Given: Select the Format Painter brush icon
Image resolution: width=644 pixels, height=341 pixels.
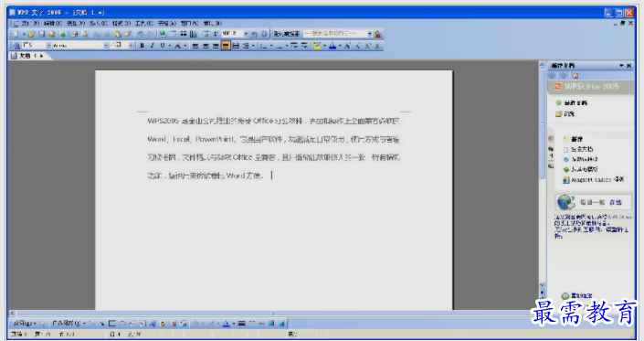Looking at the screenshot, I should (128, 34).
